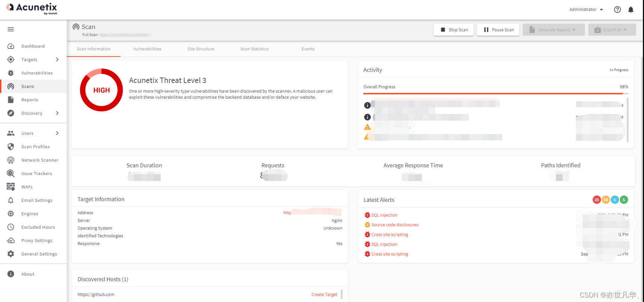Click the target address URL
The width and height of the screenshot is (644, 302).
tap(313, 213)
